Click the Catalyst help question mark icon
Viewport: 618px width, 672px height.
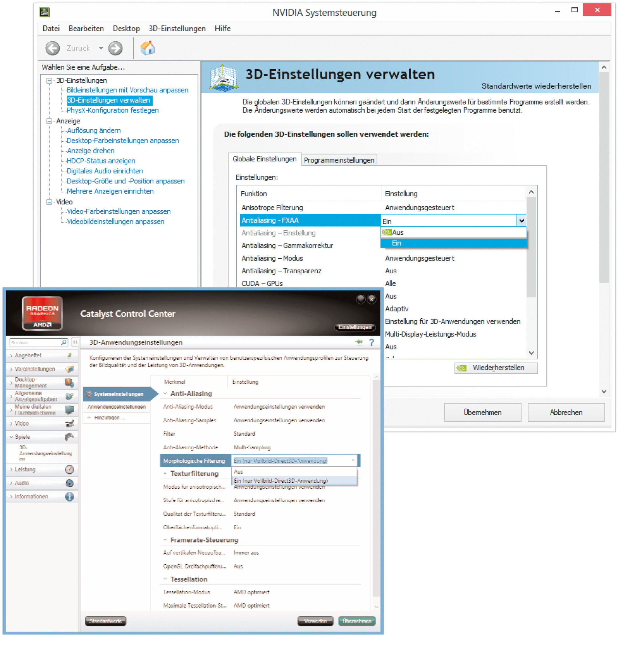coord(372,342)
